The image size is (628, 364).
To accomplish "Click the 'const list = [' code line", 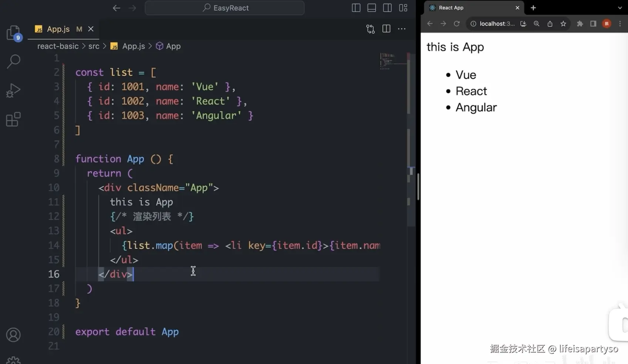I will 116,73.
